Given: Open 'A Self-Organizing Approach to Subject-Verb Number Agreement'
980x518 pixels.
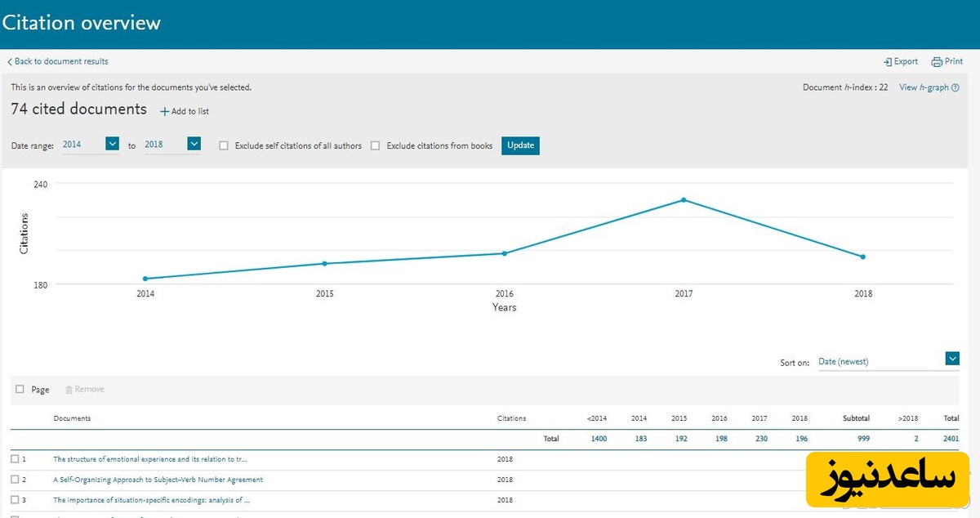Looking at the screenshot, I should point(158,480).
